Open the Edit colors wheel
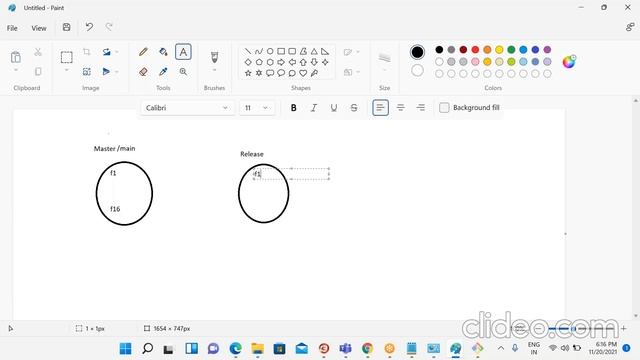Viewport: 640px width, 360px height. (x=569, y=62)
